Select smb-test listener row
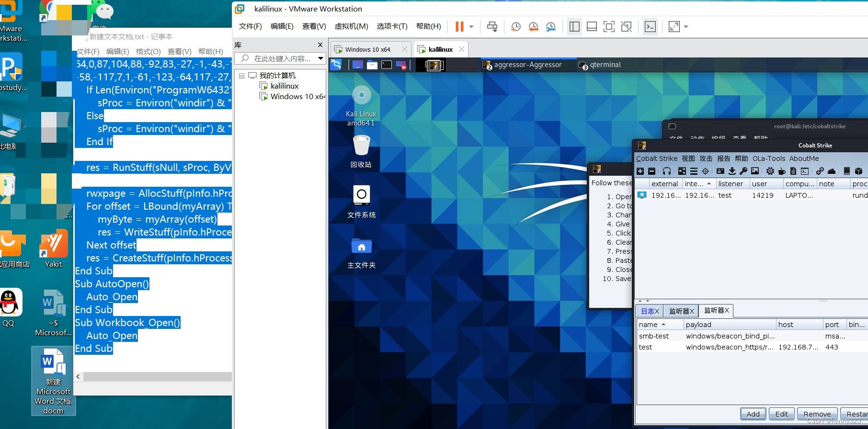Viewport: 868px width, 429px height. pyautogui.click(x=752, y=336)
